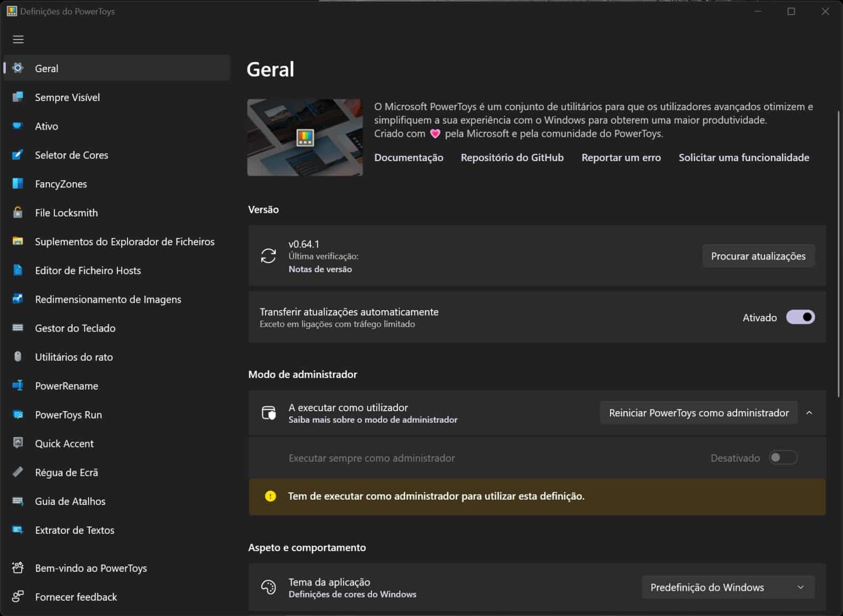This screenshot has width=843, height=616.
Task: Click Notas de versão link
Action: 320,269
